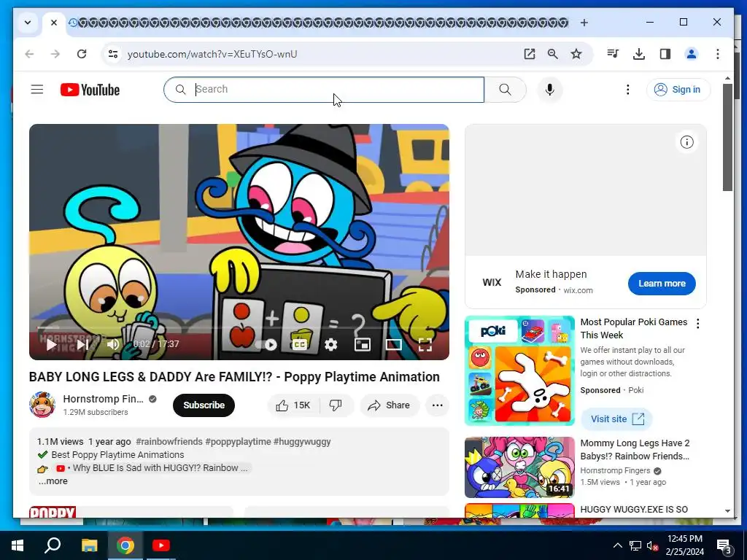Open File Explorer from taskbar

coord(89,545)
